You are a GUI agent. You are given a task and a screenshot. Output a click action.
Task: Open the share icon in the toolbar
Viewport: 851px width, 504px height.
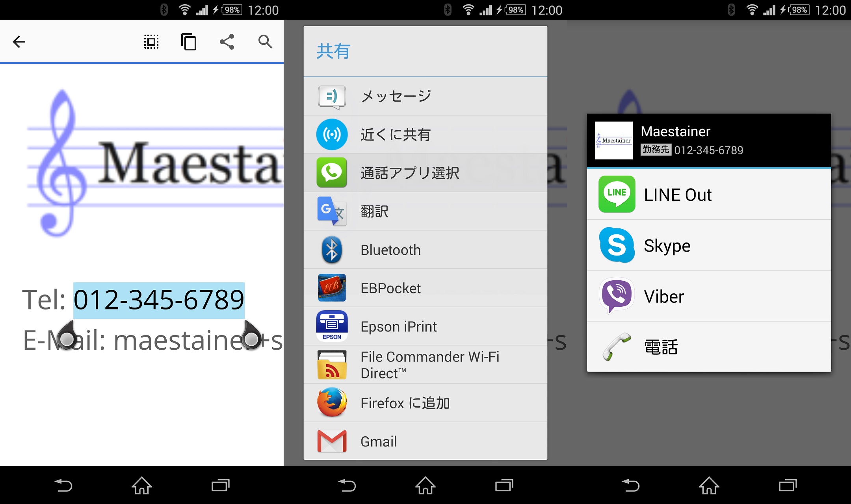[227, 41]
